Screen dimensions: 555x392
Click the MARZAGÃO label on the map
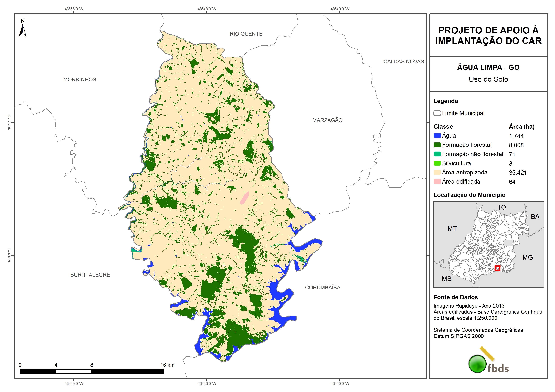(327, 120)
